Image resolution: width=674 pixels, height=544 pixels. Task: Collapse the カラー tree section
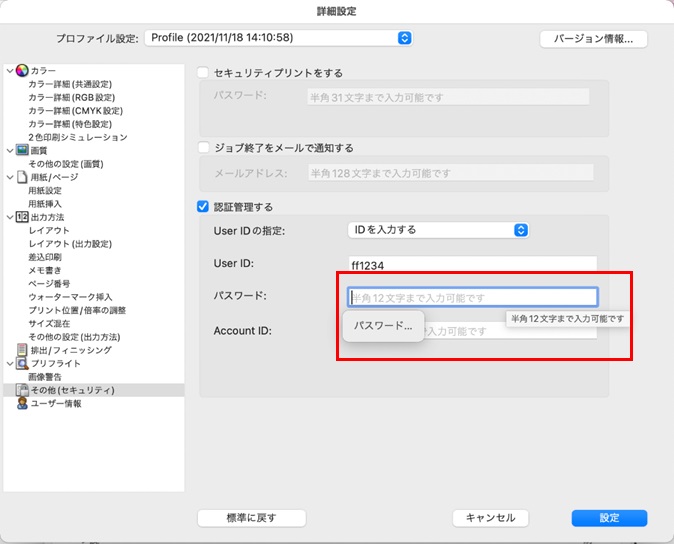(9, 71)
